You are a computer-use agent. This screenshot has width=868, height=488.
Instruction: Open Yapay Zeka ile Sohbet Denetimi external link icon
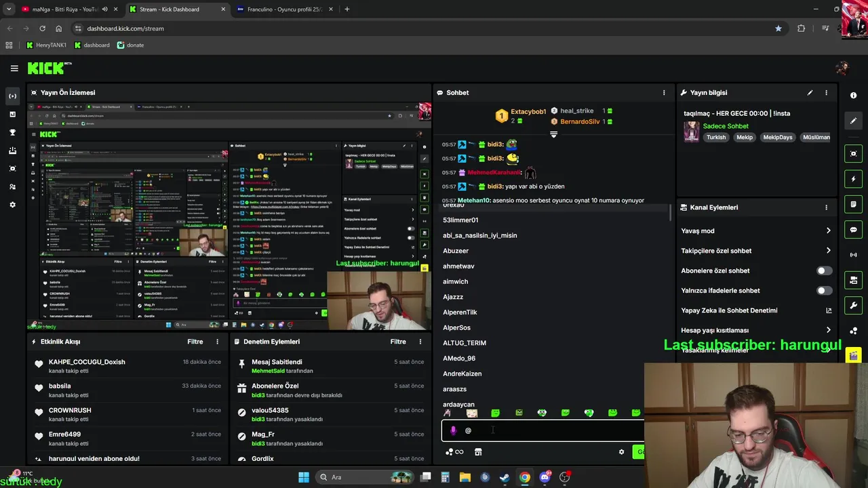[828, 310]
